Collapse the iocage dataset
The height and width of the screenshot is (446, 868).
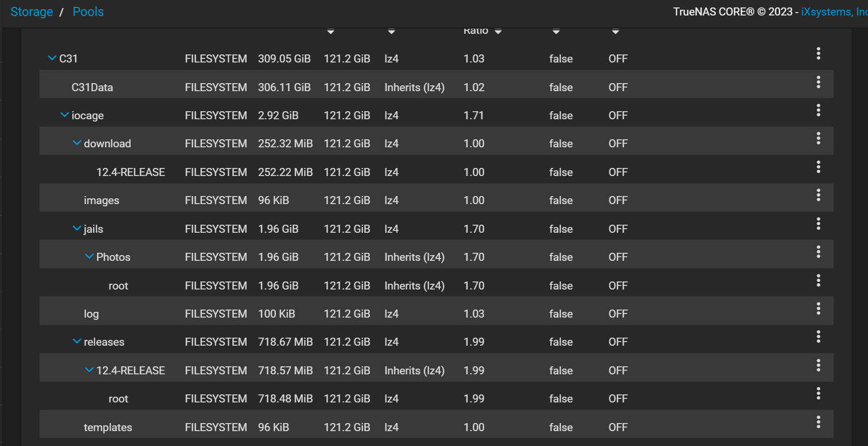tap(64, 115)
